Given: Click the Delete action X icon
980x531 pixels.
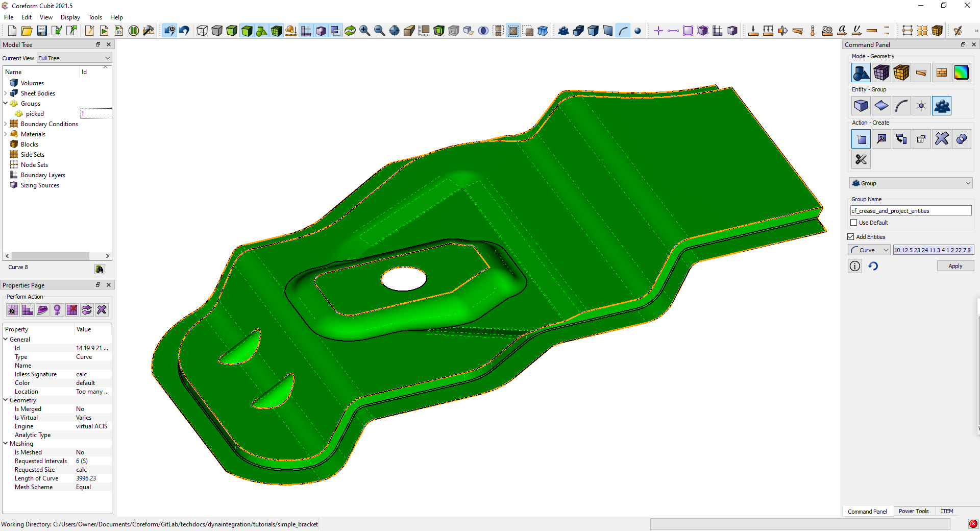Looking at the screenshot, I should point(941,139).
